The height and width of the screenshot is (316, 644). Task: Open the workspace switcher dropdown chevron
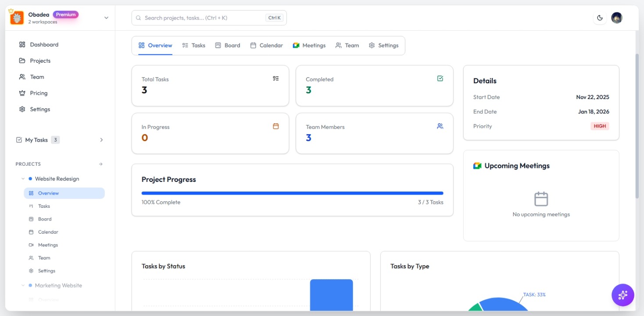click(106, 18)
